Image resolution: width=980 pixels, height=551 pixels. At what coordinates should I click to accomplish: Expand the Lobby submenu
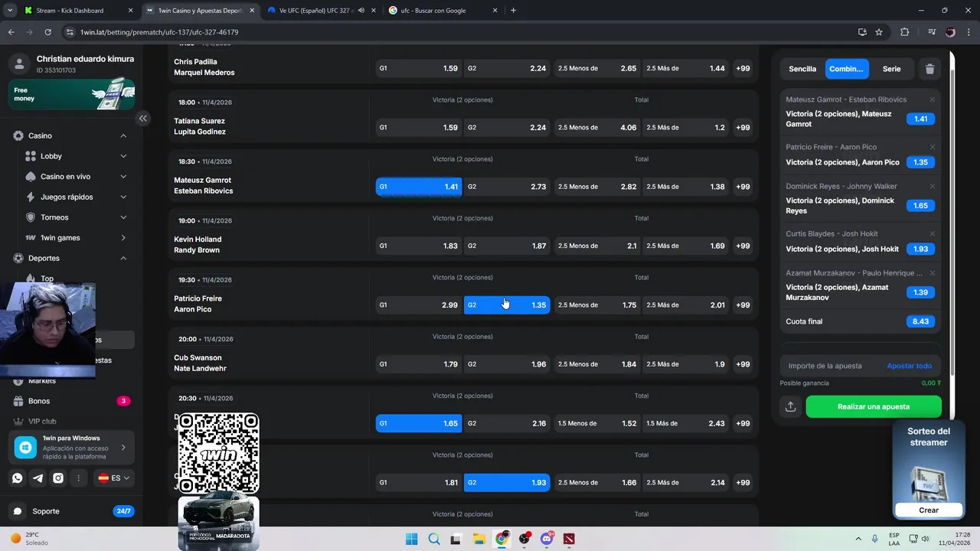coord(123,156)
